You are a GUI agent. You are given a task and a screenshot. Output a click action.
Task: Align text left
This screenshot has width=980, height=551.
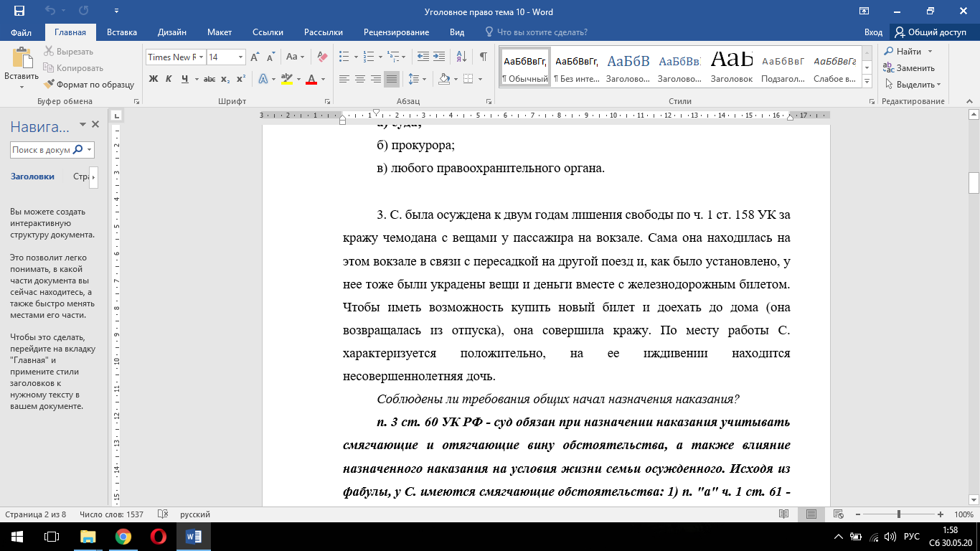pos(344,79)
